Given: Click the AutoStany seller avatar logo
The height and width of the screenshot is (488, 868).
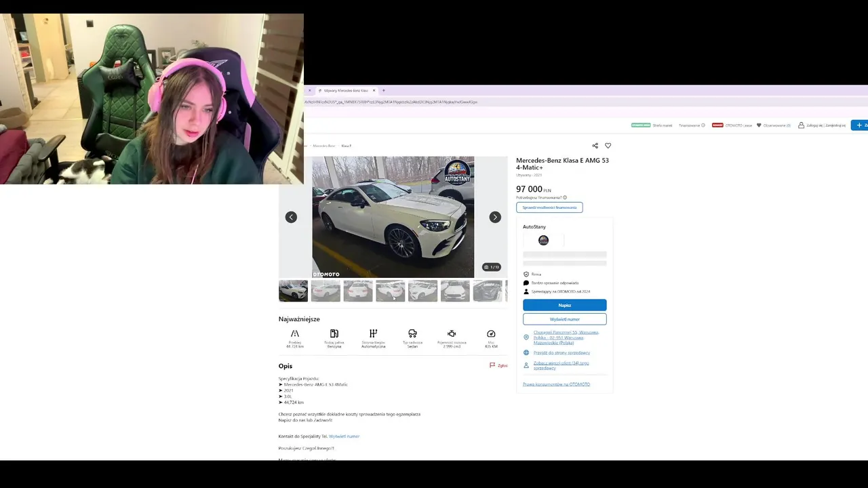Looking at the screenshot, I should point(543,240).
